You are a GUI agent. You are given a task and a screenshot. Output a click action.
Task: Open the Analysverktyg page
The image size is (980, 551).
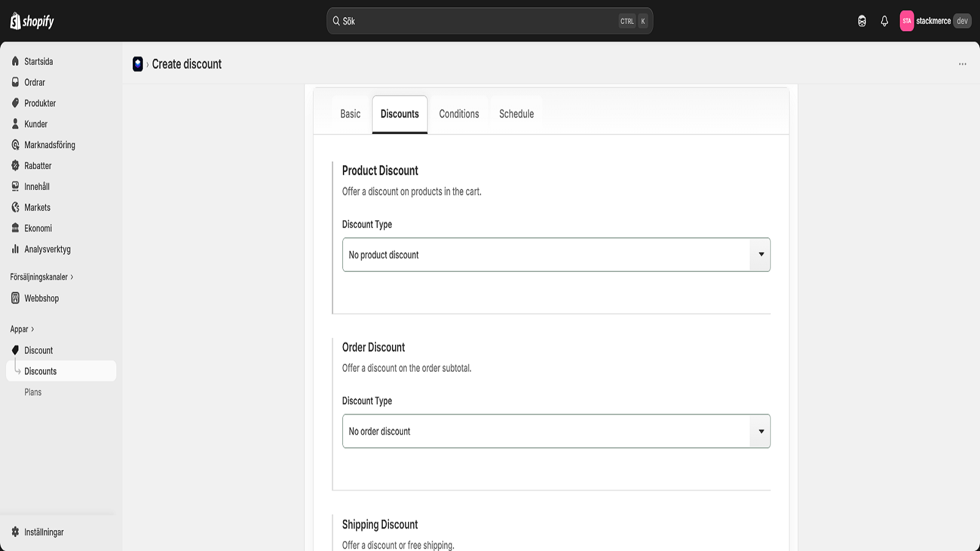(x=47, y=249)
